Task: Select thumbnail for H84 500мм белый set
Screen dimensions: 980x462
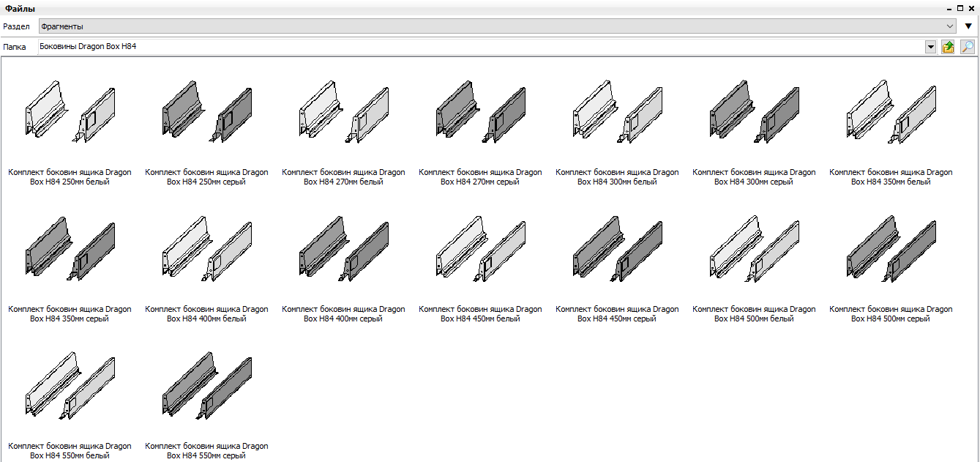Action: (x=755, y=248)
